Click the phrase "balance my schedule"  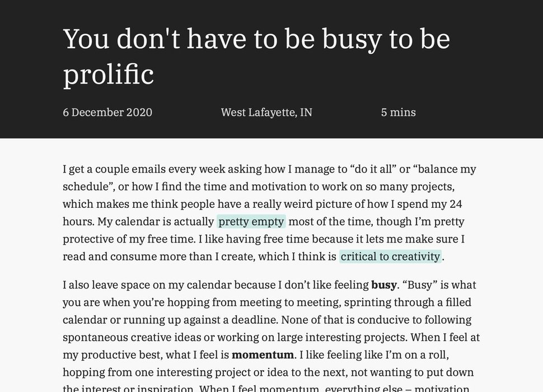click(447, 169)
